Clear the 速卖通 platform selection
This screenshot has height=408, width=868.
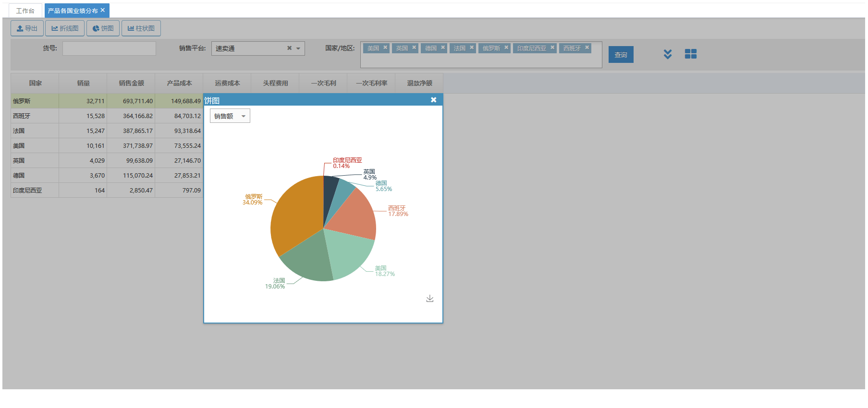coord(289,48)
